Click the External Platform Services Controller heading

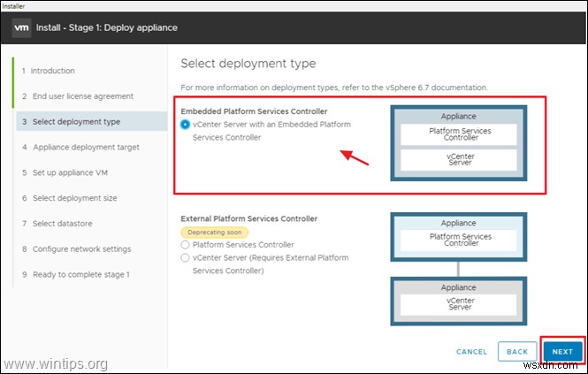[x=249, y=218]
